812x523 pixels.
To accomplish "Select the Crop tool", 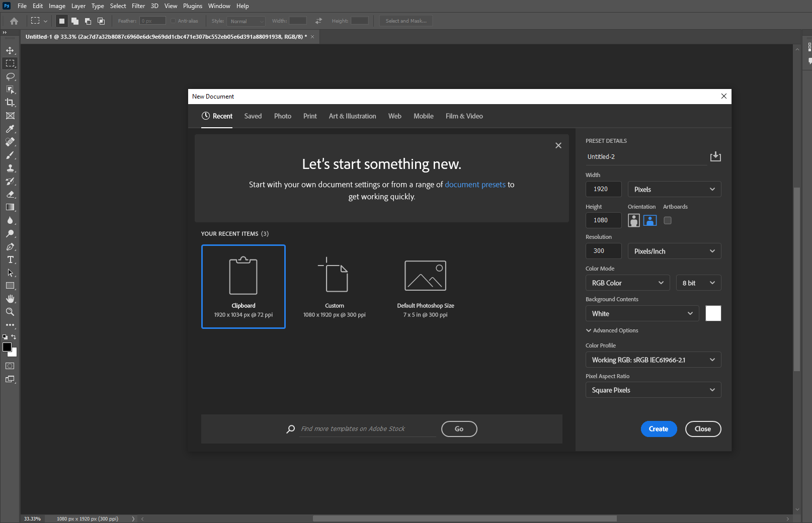I will 10,102.
